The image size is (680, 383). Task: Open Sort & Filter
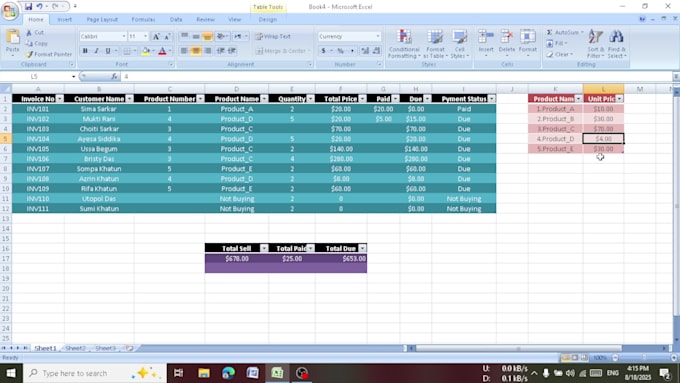coord(595,44)
